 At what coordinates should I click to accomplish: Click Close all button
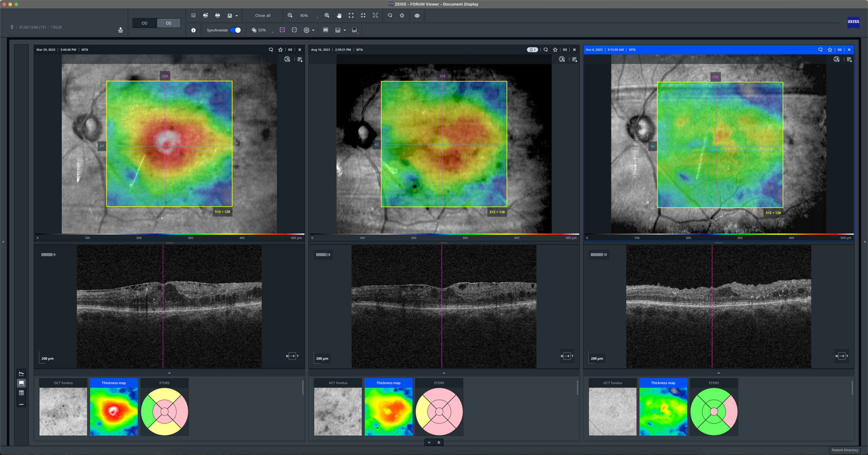tap(263, 16)
